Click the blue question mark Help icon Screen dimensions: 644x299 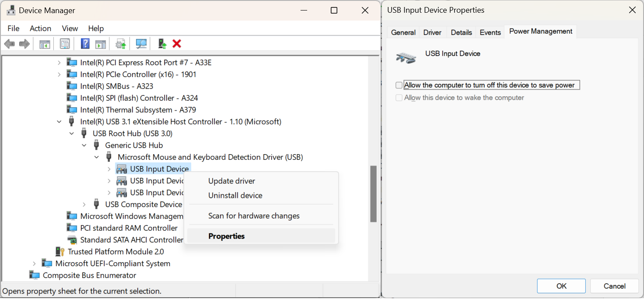[85, 44]
